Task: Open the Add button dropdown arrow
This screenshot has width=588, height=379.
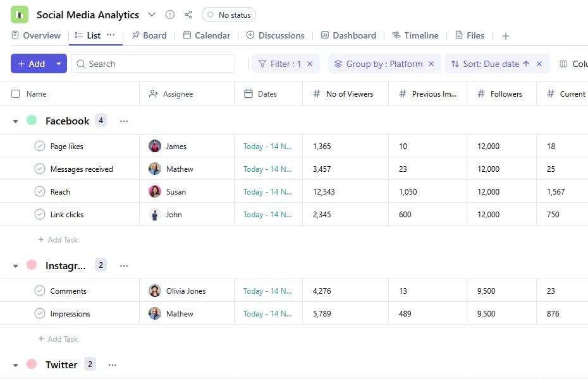Action: 59,64
